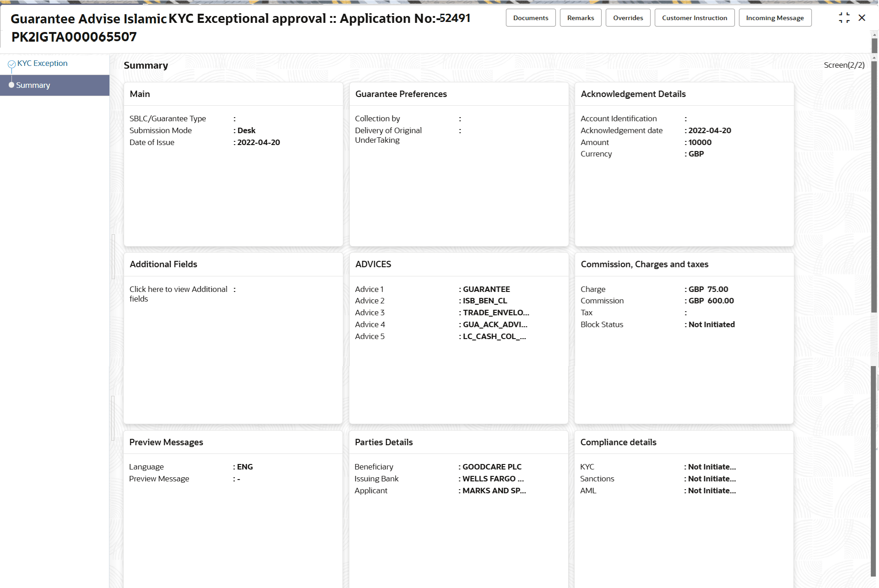Open the Documents dialog
879x588 pixels.
pos(531,17)
